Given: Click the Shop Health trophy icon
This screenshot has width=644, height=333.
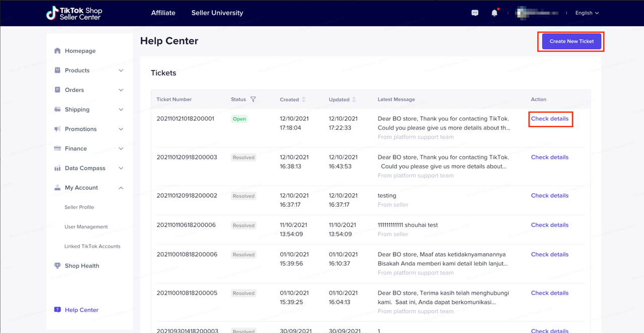Looking at the screenshot, I should point(57,266).
